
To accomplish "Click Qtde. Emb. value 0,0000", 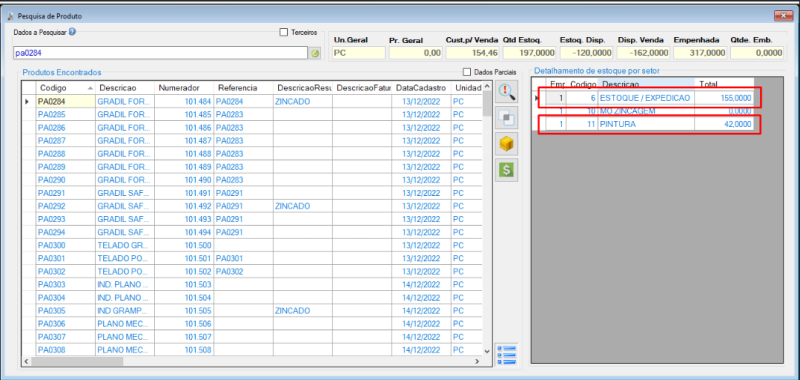I will pos(757,53).
